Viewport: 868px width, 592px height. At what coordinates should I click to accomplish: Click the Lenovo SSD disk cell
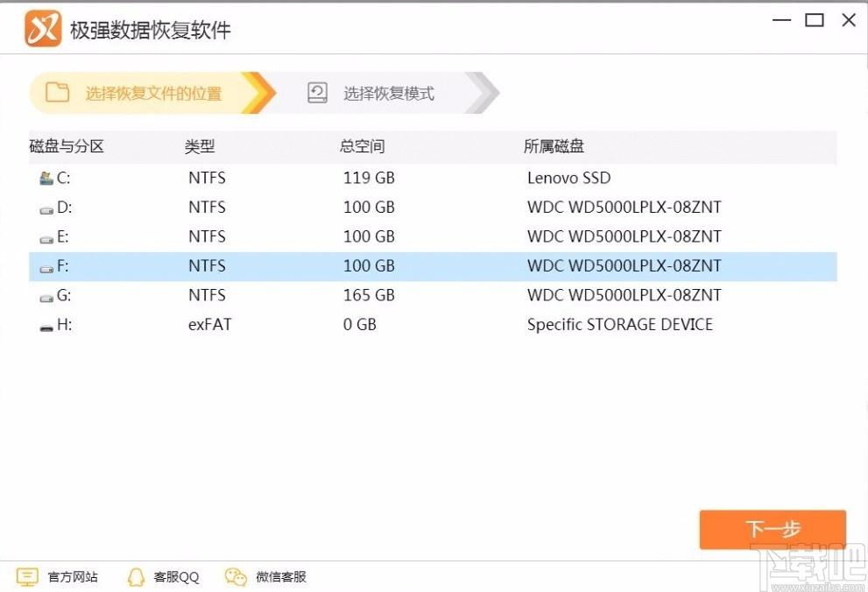point(569,178)
